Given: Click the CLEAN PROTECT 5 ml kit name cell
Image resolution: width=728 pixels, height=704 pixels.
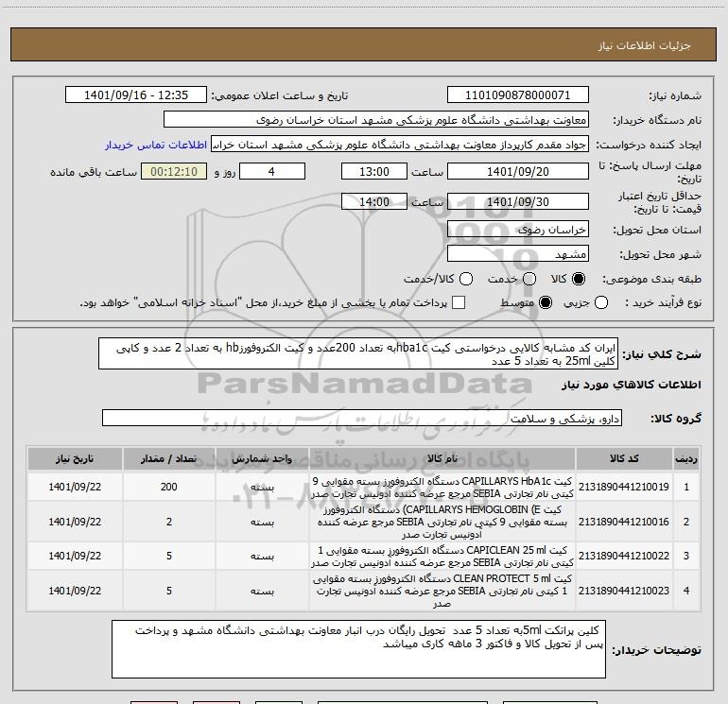Looking at the screenshot, I should point(442,591).
